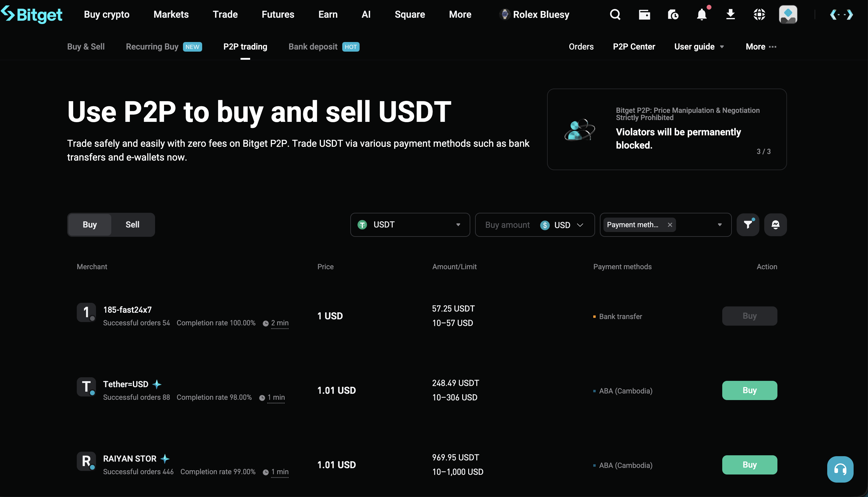This screenshot has height=497, width=868.
Task: Open the Markets menu
Action: [x=171, y=14]
